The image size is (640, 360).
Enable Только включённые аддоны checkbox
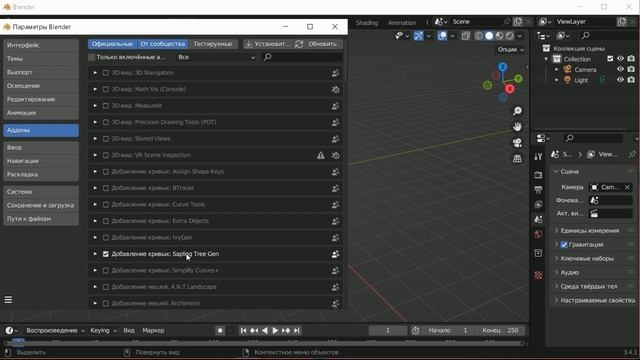point(91,58)
